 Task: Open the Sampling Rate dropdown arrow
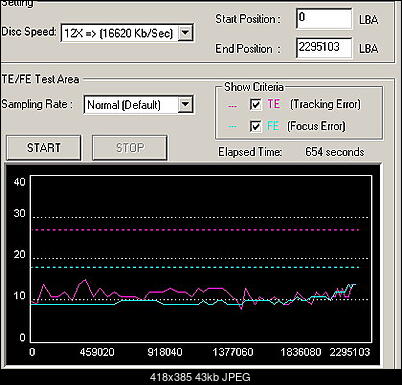[x=185, y=105]
